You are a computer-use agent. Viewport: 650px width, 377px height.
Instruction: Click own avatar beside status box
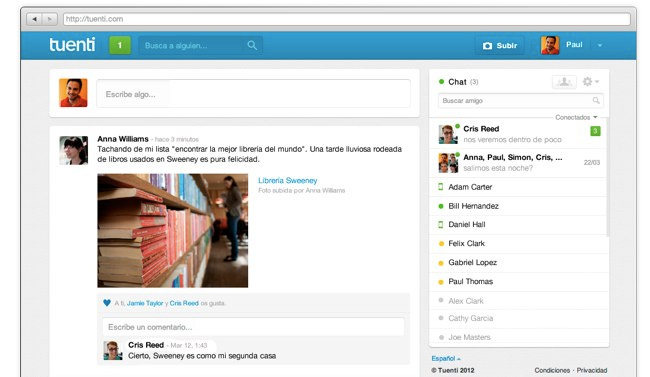(73, 93)
